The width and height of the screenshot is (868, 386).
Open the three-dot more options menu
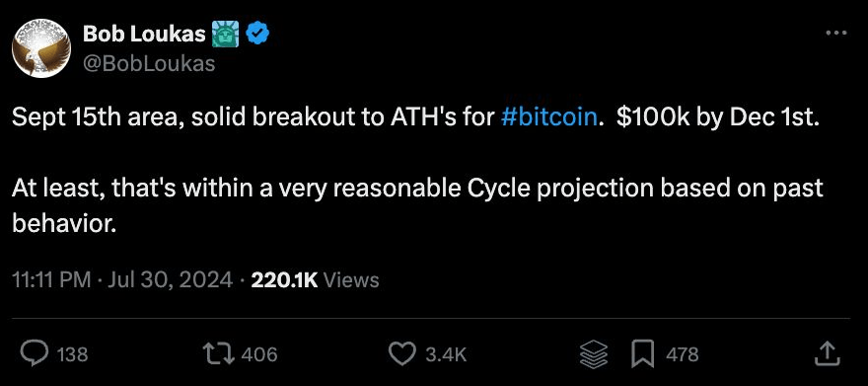coord(835,34)
